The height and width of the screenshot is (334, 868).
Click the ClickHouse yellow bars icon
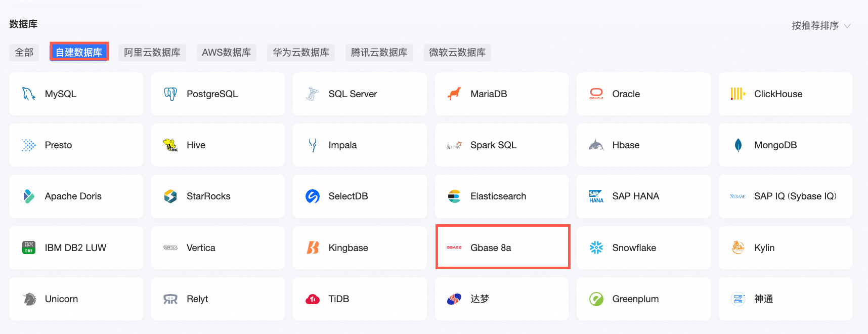coord(738,94)
